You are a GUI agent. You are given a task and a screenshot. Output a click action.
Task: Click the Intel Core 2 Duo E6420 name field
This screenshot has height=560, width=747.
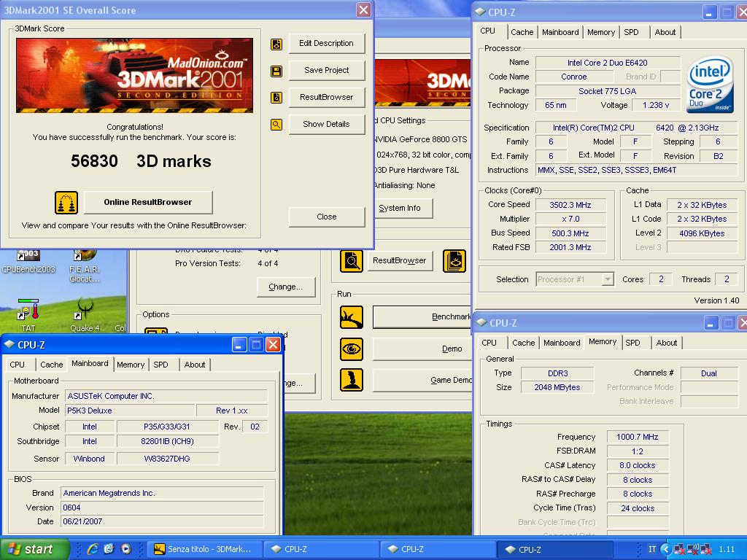pyautogui.click(x=608, y=63)
